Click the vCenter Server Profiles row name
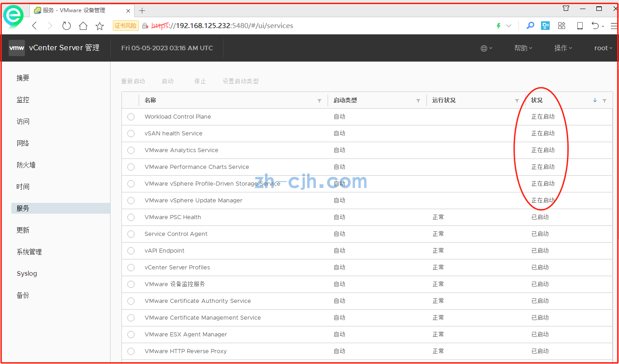The image size is (619, 364). [x=177, y=268]
